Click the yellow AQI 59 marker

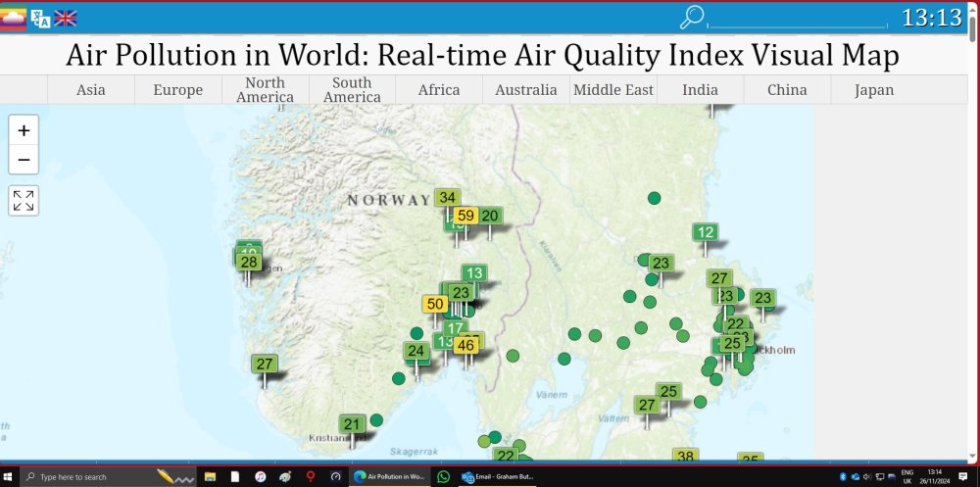(x=465, y=217)
